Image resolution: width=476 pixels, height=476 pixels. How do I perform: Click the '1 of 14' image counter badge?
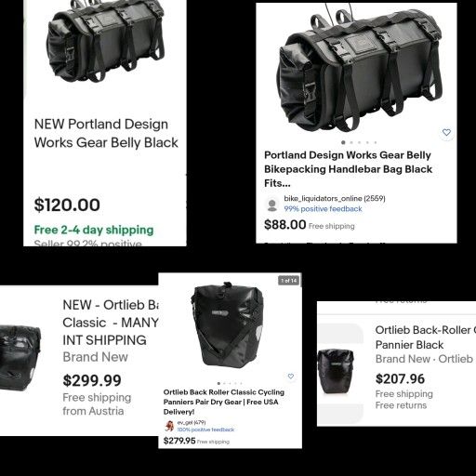[289, 281]
